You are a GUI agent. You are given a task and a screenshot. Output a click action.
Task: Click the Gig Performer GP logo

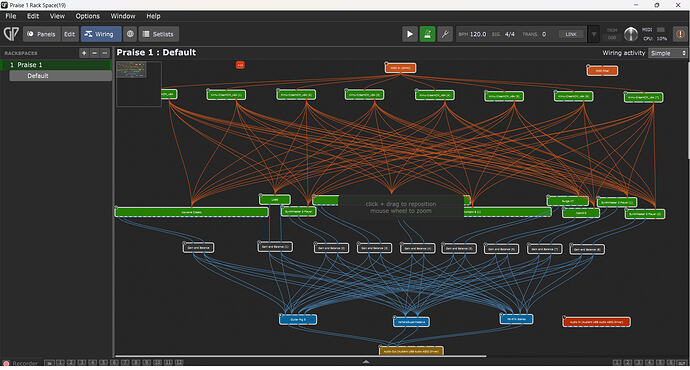click(11, 34)
